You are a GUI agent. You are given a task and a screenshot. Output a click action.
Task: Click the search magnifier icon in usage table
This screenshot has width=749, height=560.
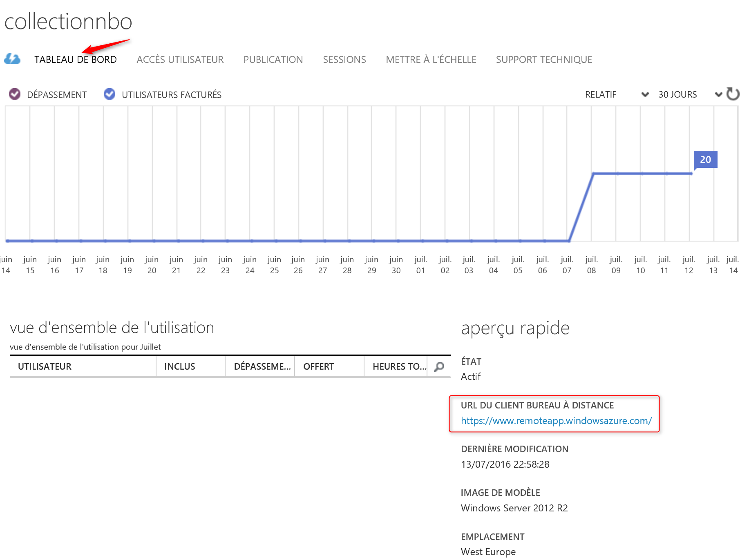pyautogui.click(x=439, y=367)
